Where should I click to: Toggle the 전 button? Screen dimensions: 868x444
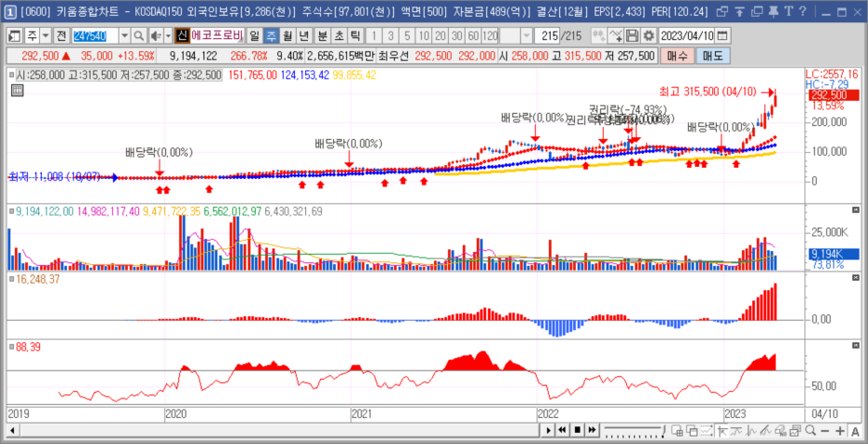pyautogui.click(x=61, y=36)
